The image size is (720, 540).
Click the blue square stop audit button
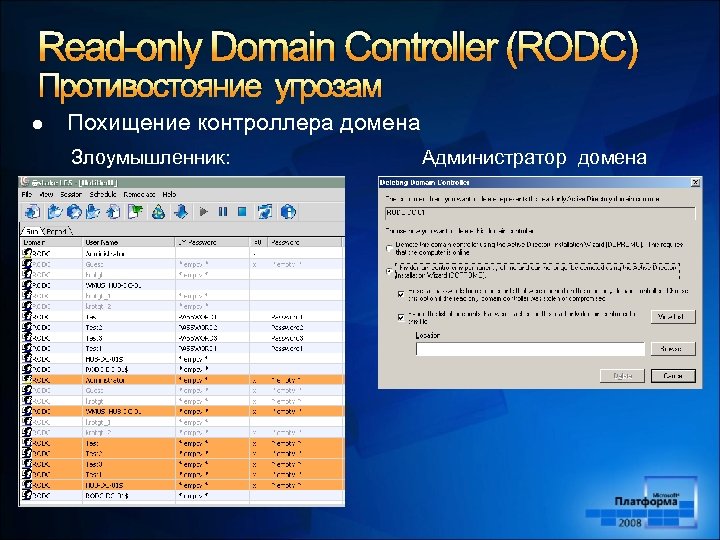pos(242,212)
